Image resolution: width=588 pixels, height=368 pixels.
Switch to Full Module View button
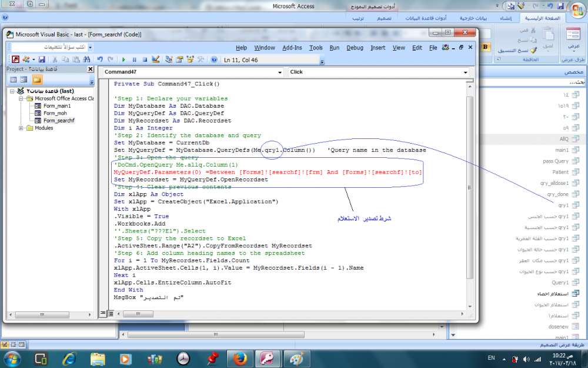click(111, 314)
